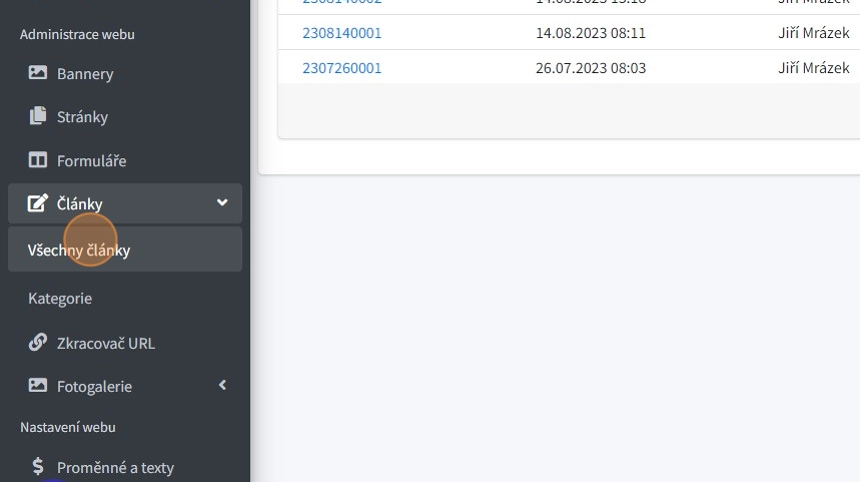Click the date cell 14.08.2023 08:11
Viewport: 860px width, 482px height.
pyautogui.click(x=590, y=33)
